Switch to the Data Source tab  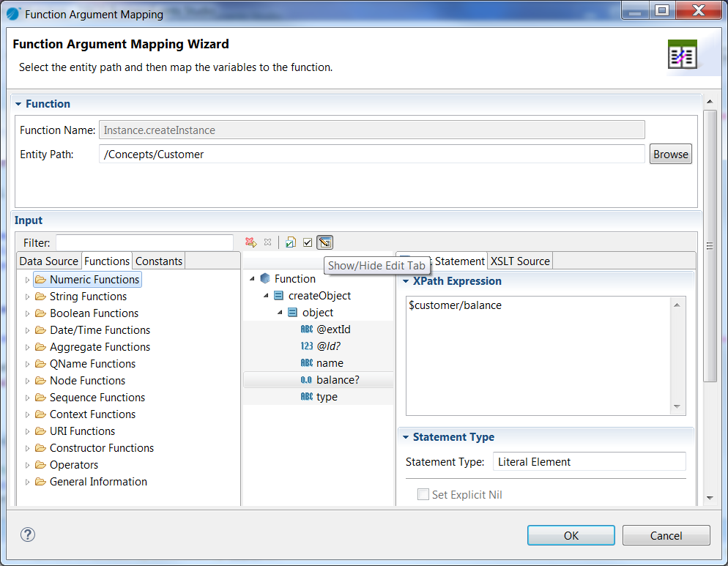point(48,261)
